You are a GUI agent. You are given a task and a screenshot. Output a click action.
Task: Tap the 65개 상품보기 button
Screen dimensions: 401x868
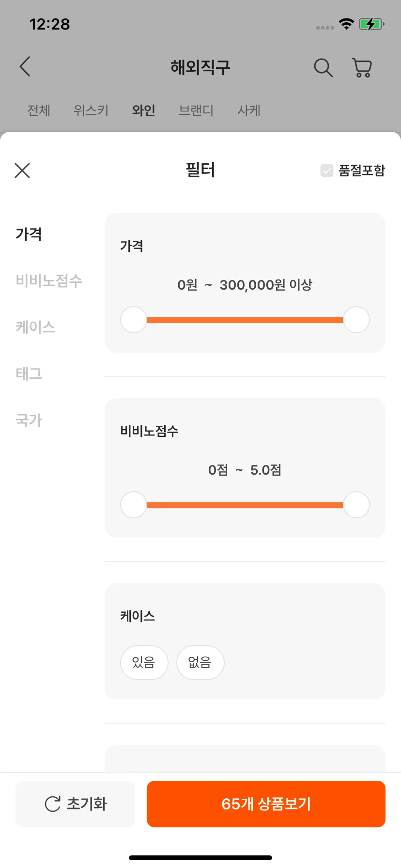(266, 804)
